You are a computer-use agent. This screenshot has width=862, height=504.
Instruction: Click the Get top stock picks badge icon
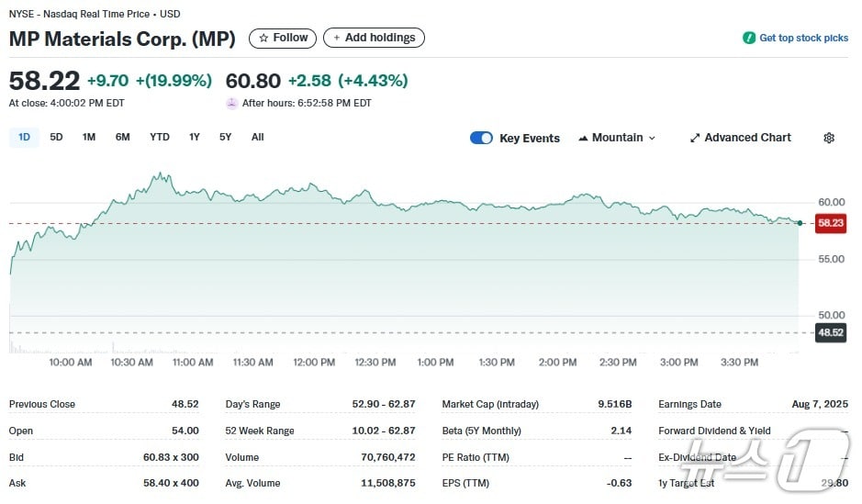point(749,39)
